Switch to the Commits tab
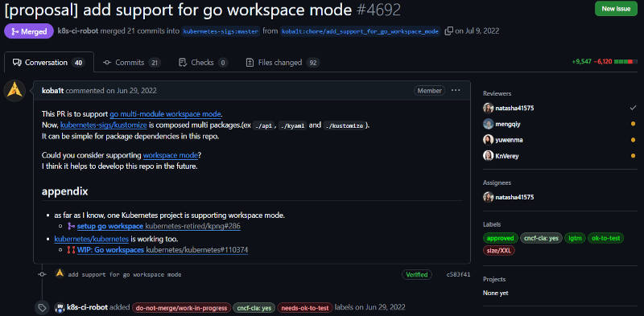Screen dimensions: 644x316 coord(131,63)
